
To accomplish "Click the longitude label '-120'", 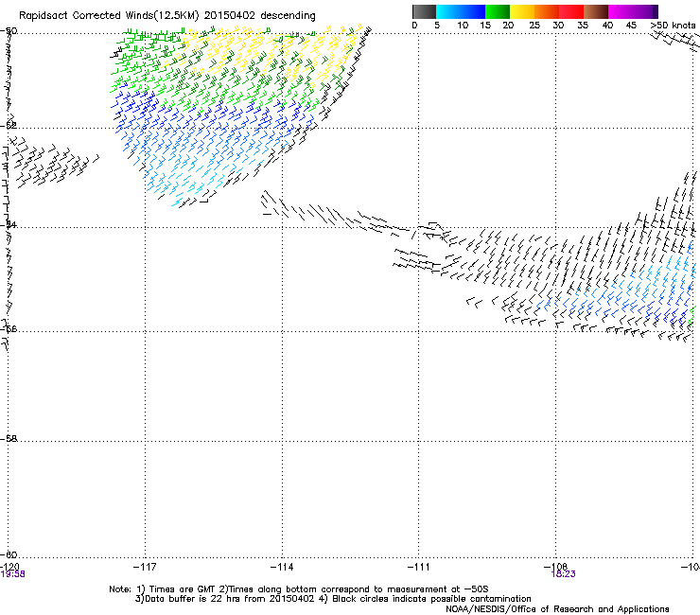I will 9,567.
